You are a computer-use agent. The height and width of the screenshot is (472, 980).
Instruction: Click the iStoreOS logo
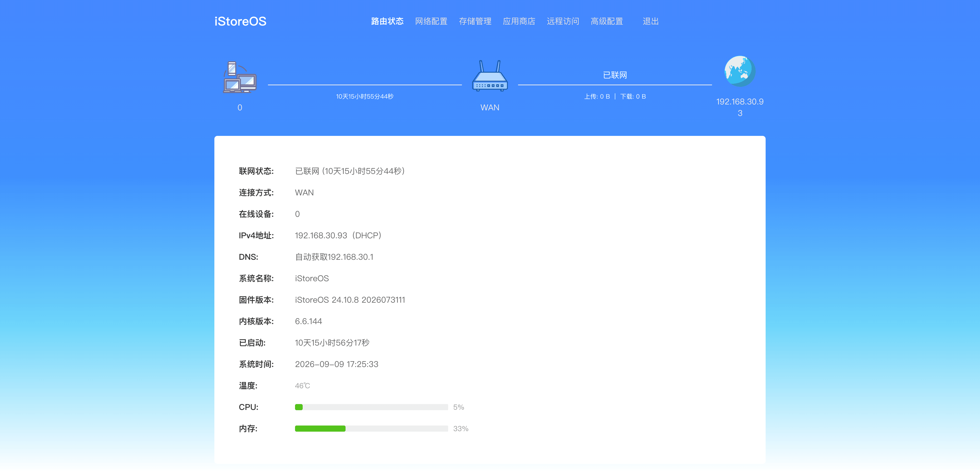coord(240,21)
